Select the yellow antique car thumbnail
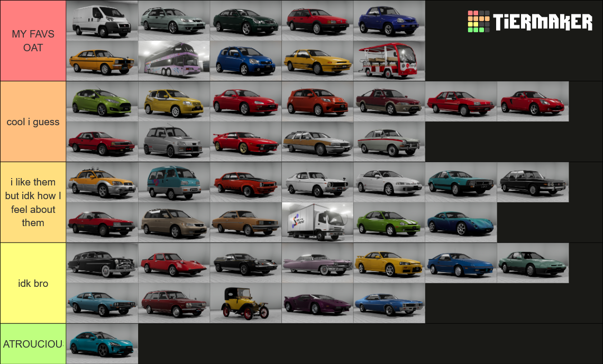The width and height of the screenshot is (603, 364). point(246,303)
